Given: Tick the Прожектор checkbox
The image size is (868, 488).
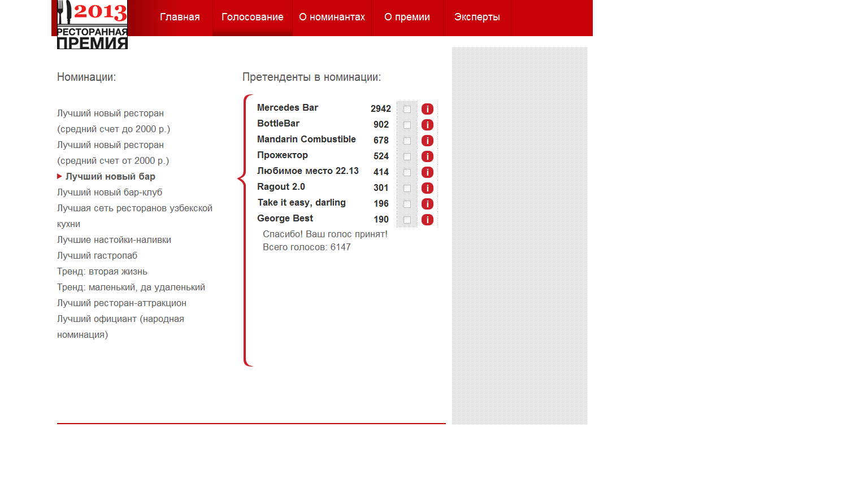Looking at the screenshot, I should 407,156.
